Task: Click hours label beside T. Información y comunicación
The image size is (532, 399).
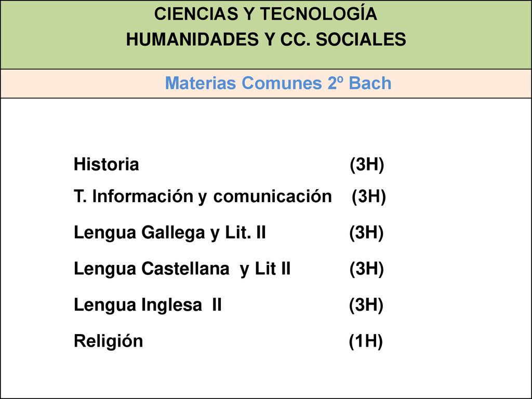Action: pos(369,197)
